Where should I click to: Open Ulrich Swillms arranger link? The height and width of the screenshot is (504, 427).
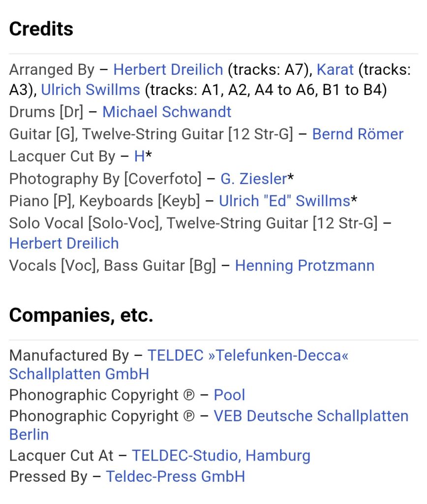[x=91, y=90]
